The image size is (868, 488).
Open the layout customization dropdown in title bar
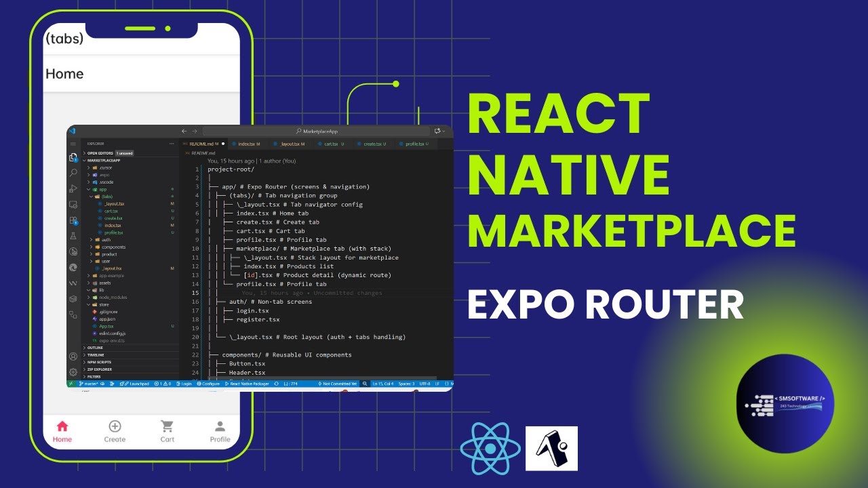[x=438, y=131]
